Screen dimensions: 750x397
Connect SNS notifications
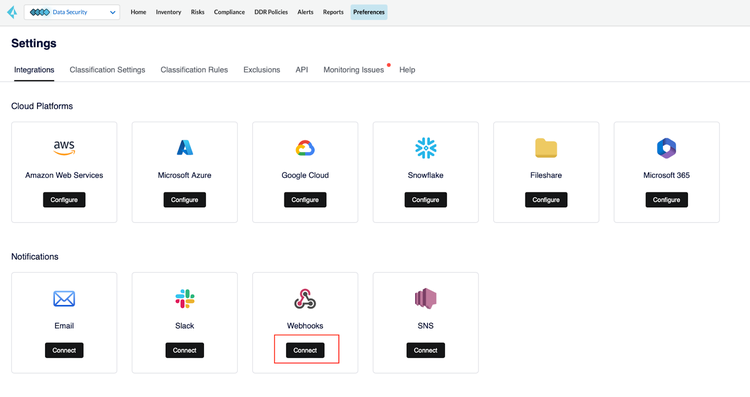pos(426,351)
